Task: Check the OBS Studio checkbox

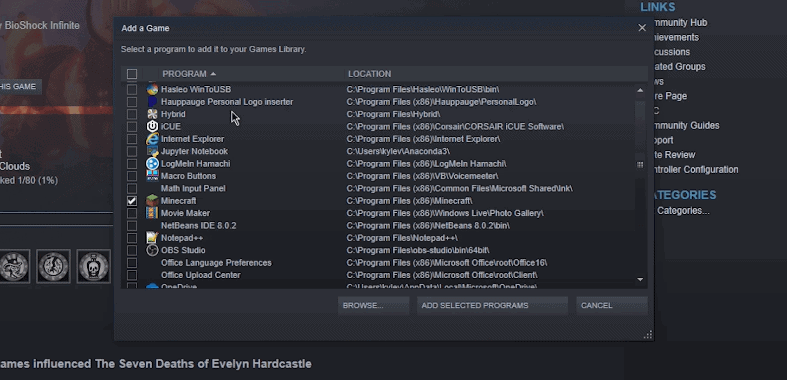Action: (132, 250)
